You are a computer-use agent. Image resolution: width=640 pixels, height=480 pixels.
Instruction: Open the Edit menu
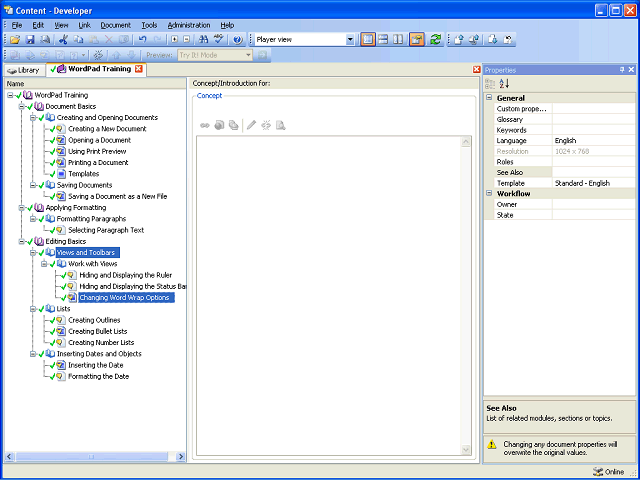(x=38, y=25)
